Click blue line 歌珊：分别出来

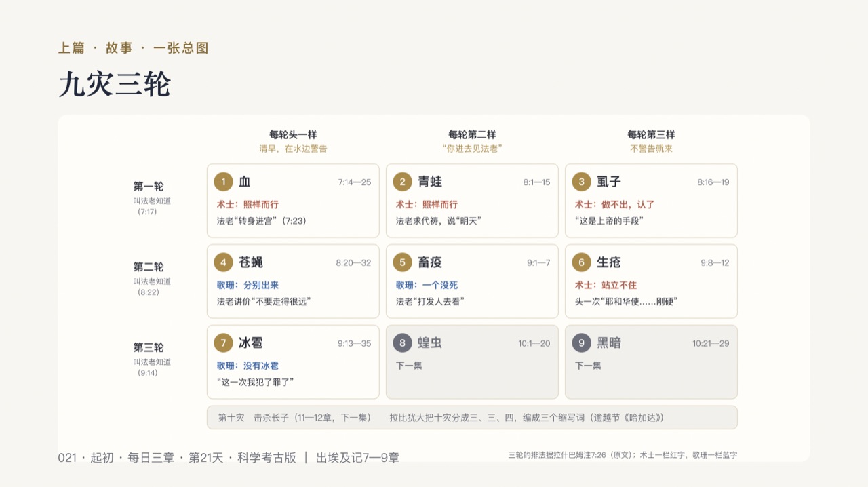(248, 285)
